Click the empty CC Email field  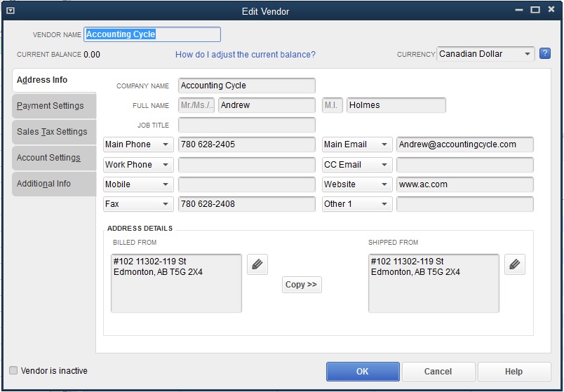(x=464, y=164)
